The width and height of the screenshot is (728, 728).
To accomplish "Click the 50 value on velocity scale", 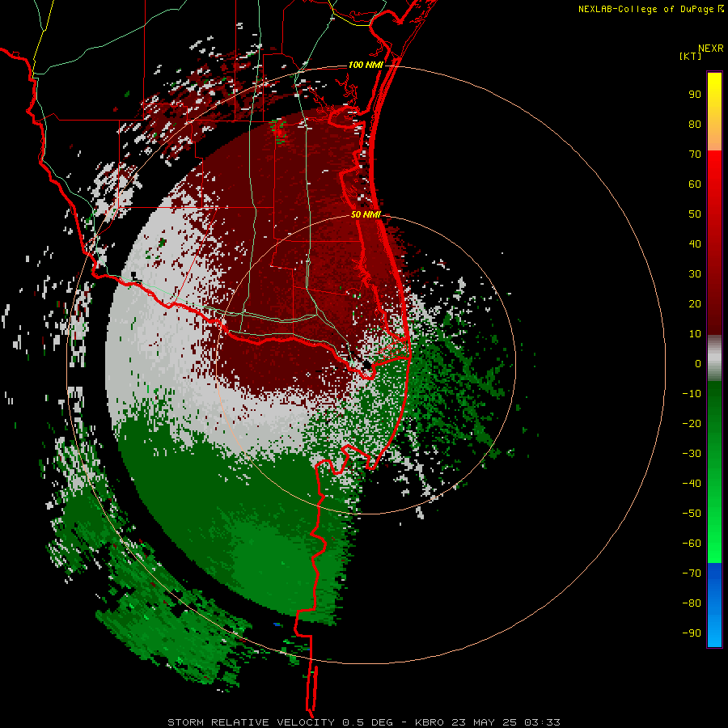I will click(x=695, y=214).
